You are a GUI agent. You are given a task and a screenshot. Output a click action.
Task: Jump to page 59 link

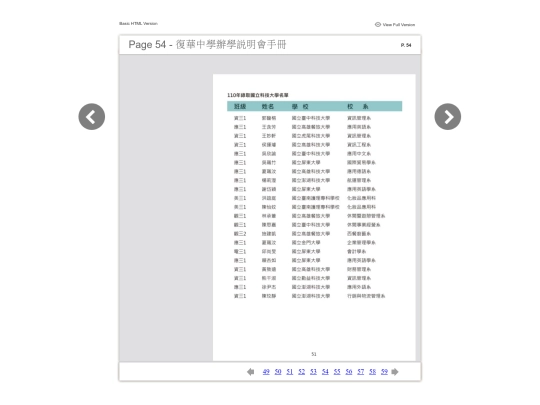click(384, 372)
